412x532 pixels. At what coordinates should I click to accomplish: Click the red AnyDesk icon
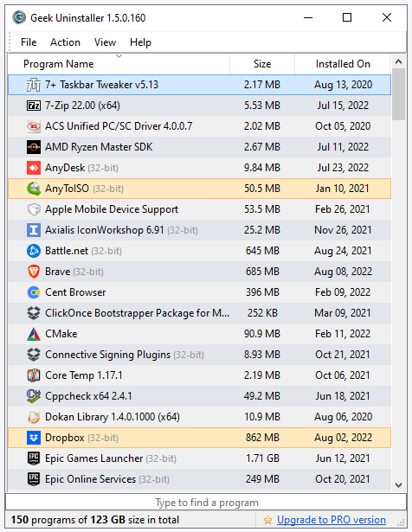(x=34, y=168)
